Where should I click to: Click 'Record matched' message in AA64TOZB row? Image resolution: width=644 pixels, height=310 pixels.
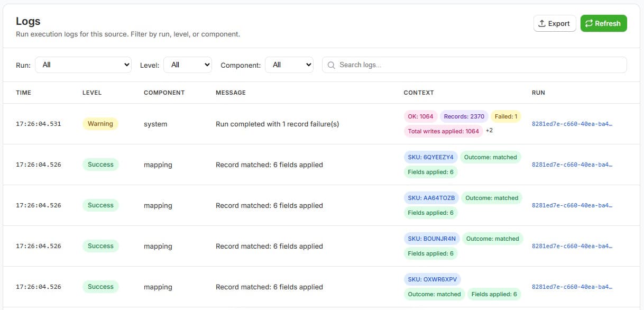pyautogui.click(x=269, y=205)
